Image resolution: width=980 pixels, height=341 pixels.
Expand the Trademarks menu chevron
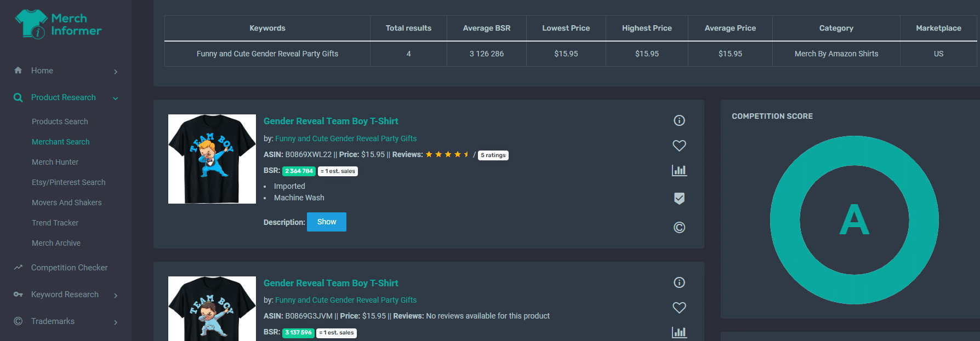tap(116, 322)
